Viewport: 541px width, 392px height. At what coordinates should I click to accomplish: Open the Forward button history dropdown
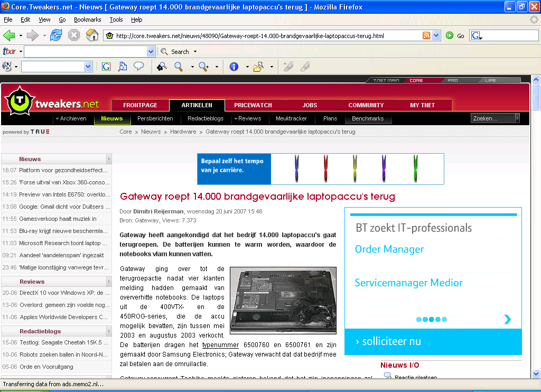(x=44, y=35)
